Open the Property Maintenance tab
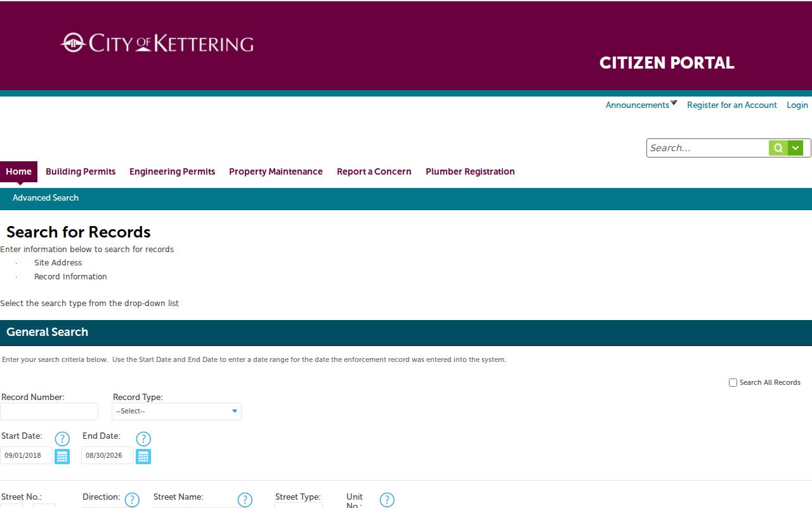Screen dimensions: 812x508 276,171
